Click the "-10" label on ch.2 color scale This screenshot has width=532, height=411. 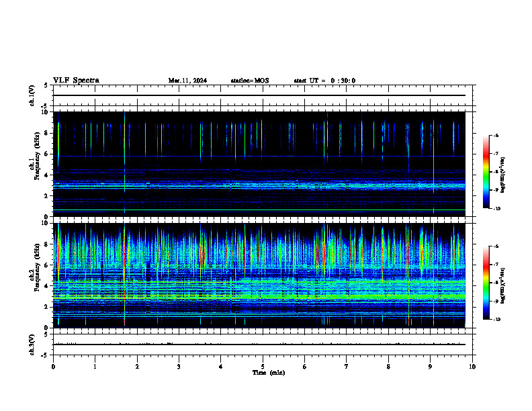[496, 320]
